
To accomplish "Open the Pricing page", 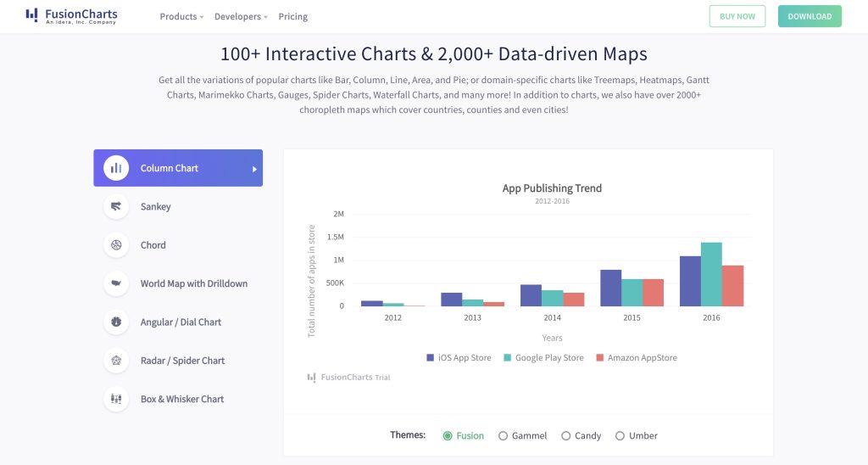I will click(292, 17).
